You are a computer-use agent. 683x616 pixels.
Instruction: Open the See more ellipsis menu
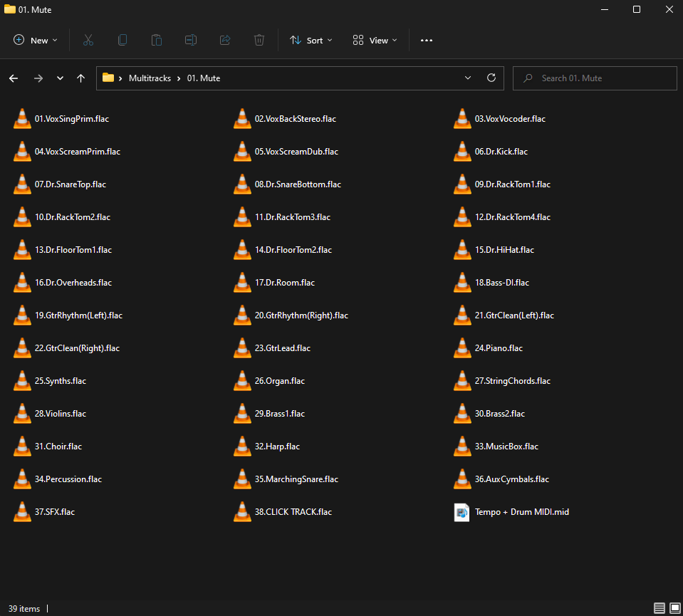426,40
